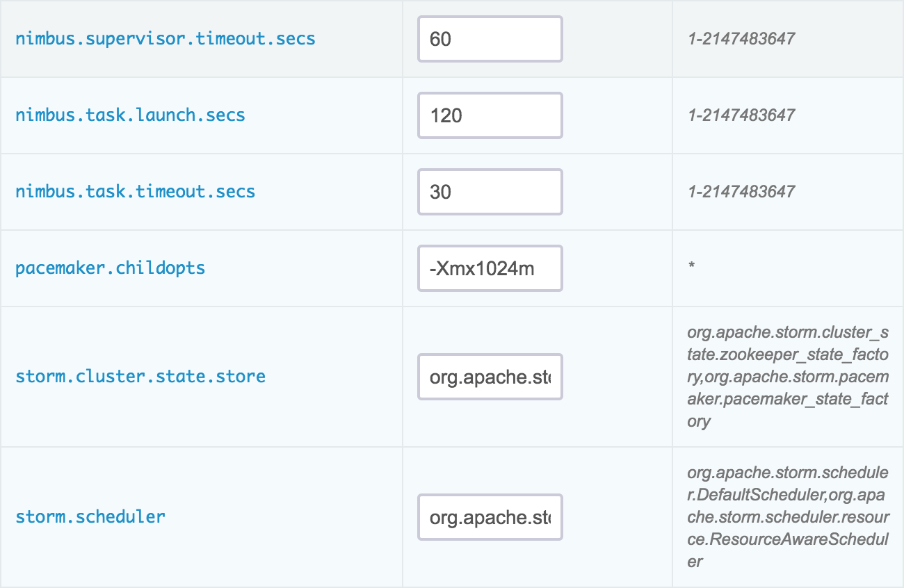Focus the nimbus.supervisor.timeout.secs value field

(490, 39)
